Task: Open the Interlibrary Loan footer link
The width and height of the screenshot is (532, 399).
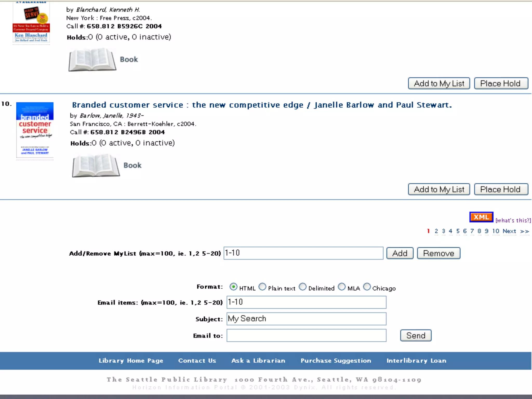Action: pos(416,361)
